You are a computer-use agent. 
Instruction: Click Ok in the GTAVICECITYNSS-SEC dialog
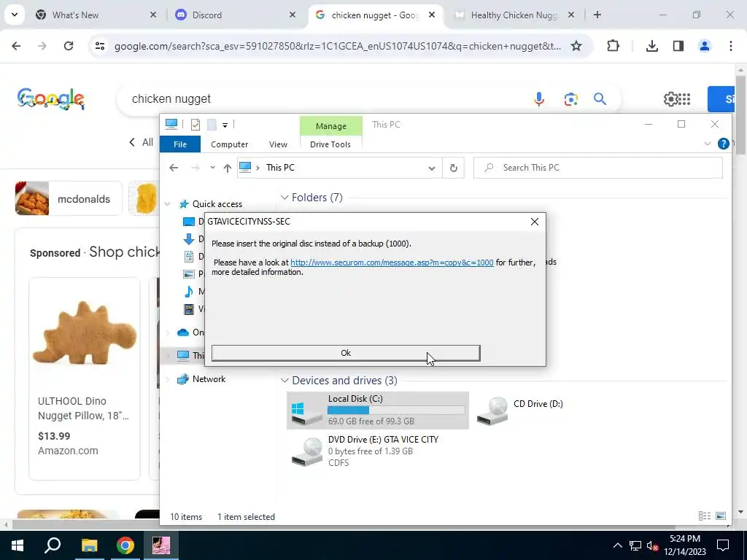[x=345, y=353]
